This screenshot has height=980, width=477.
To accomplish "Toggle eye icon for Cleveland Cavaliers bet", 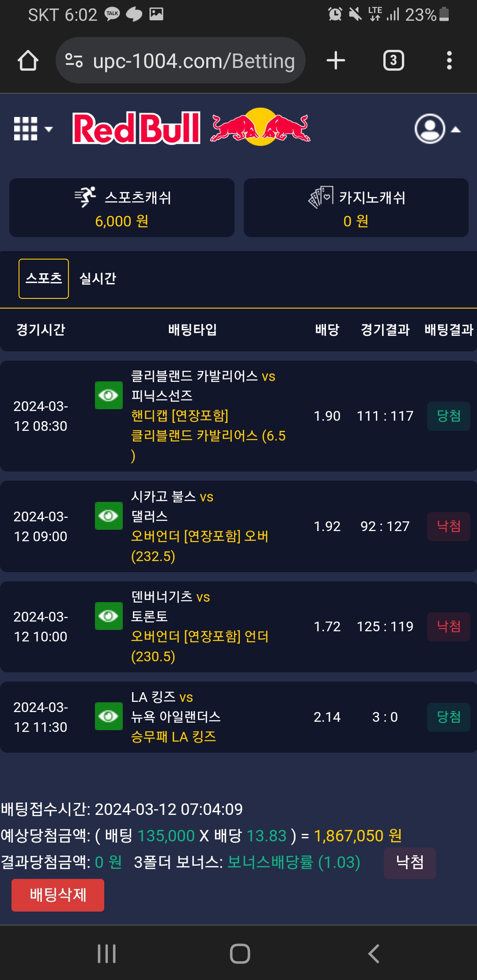I will coord(109,395).
